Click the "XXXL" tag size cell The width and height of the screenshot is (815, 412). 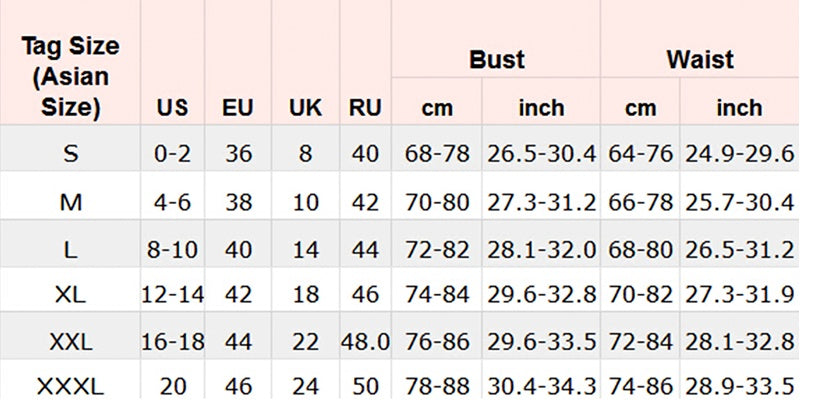click(x=70, y=386)
